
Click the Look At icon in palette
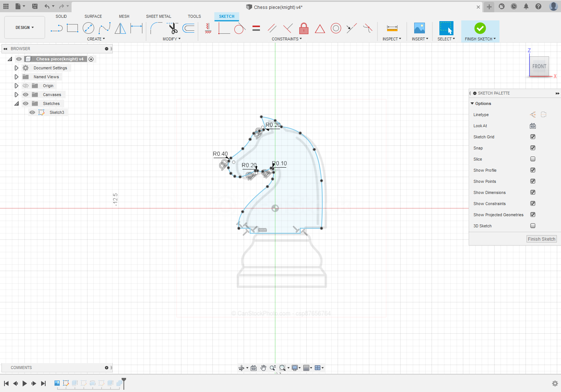pos(533,126)
